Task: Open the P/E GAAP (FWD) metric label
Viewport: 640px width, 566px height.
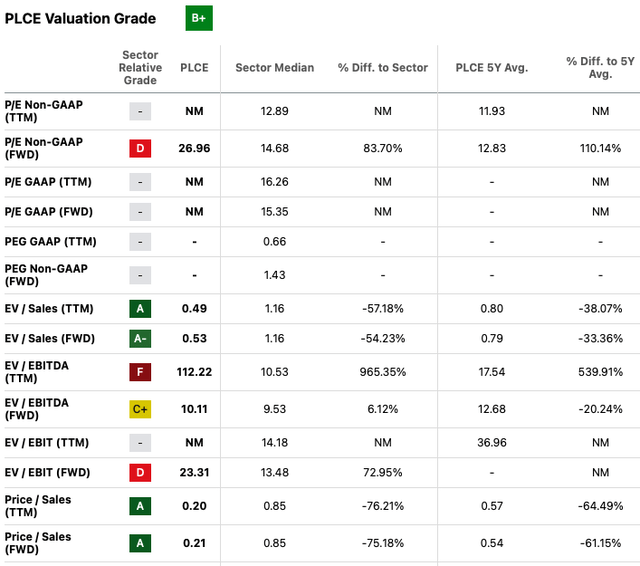Action: [x=49, y=211]
